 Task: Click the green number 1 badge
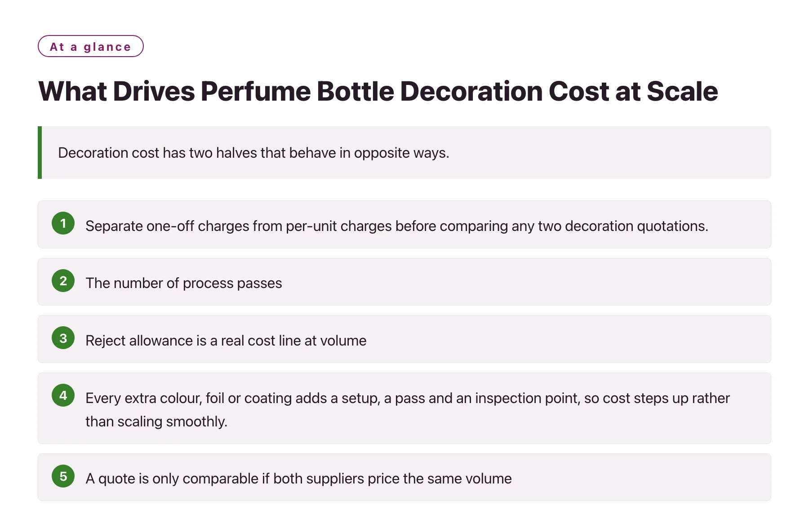pyautogui.click(x=63, y=223)
